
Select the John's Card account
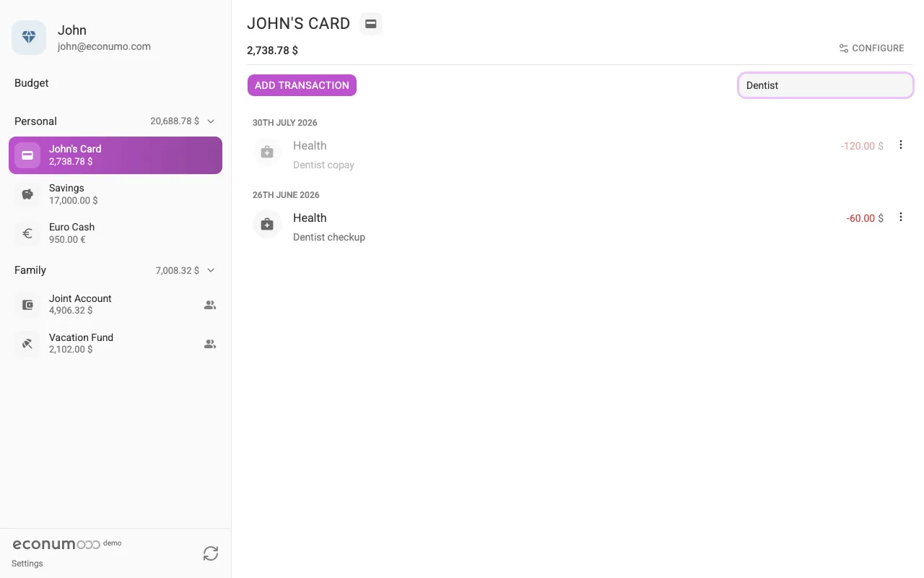click(x=115, y=155)
